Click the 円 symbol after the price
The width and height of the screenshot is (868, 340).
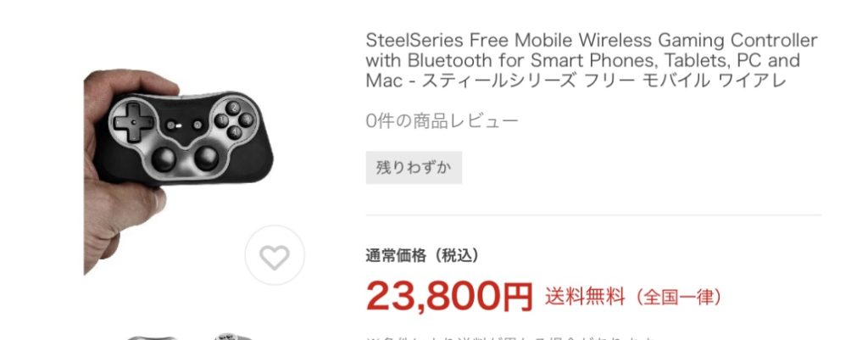[516, 297]
